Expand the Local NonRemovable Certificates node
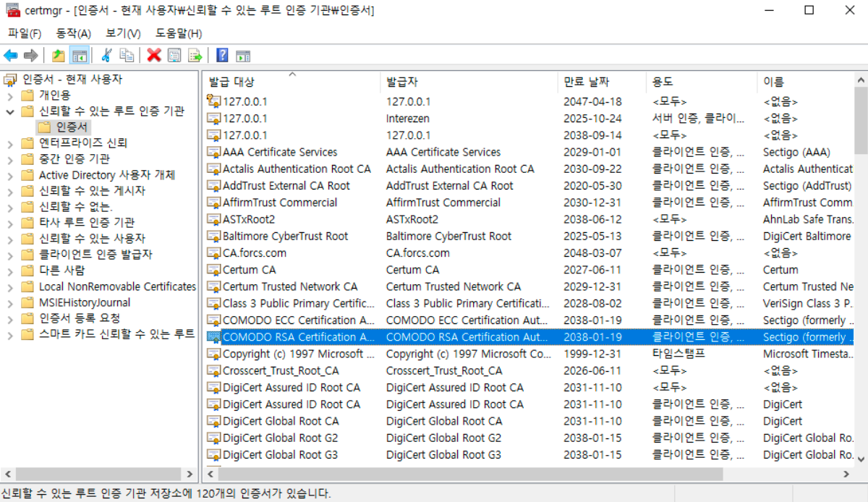Image resolution: width=868 pixels, height=502 pixels. coord(10,286)
